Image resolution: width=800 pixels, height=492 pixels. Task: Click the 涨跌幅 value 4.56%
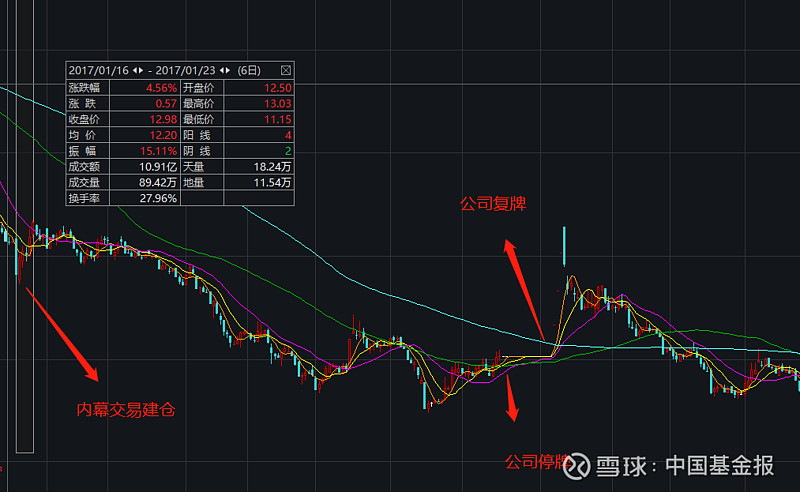161,88
